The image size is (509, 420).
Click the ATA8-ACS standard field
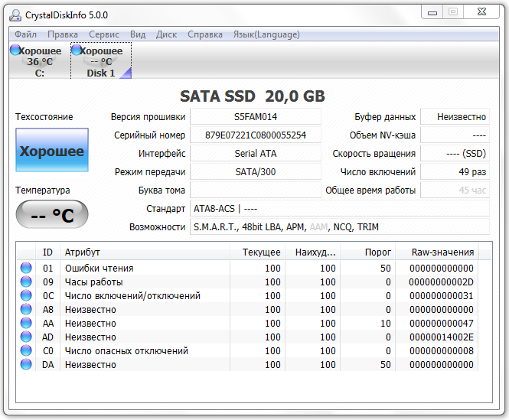(340, 209)
